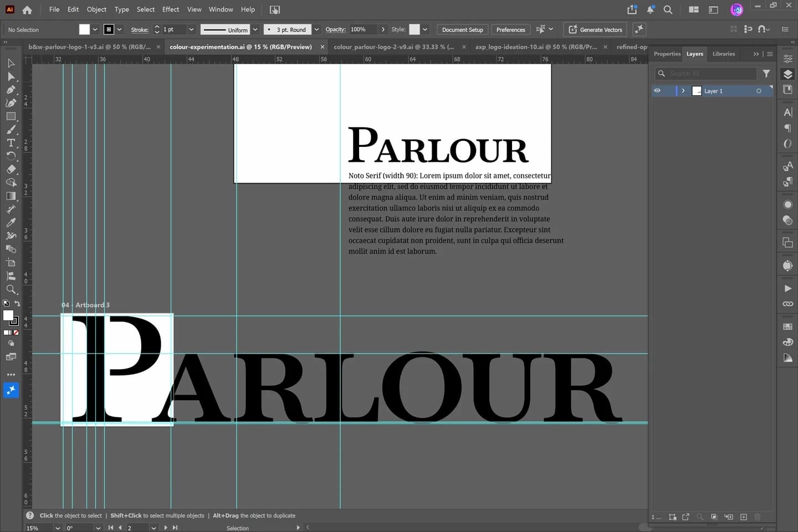Select the Selection tool arrow
This screenshot has width=798, height=532.
click(11, 63)
